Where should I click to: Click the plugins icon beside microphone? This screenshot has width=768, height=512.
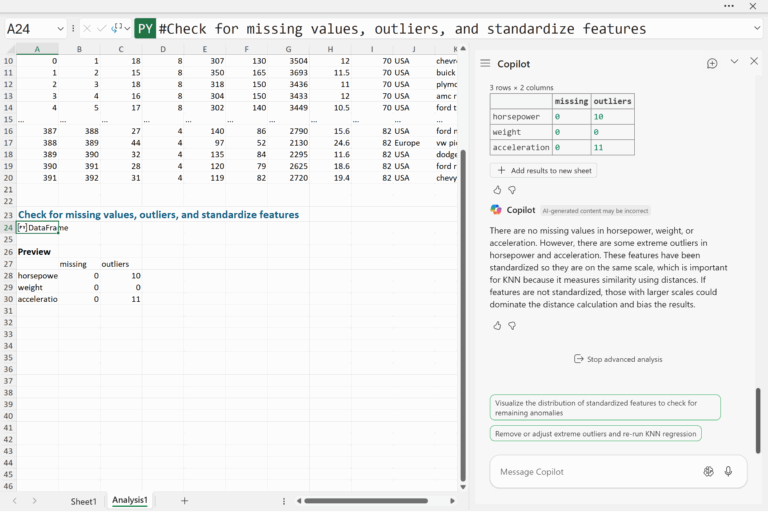[x=708, y=471]
